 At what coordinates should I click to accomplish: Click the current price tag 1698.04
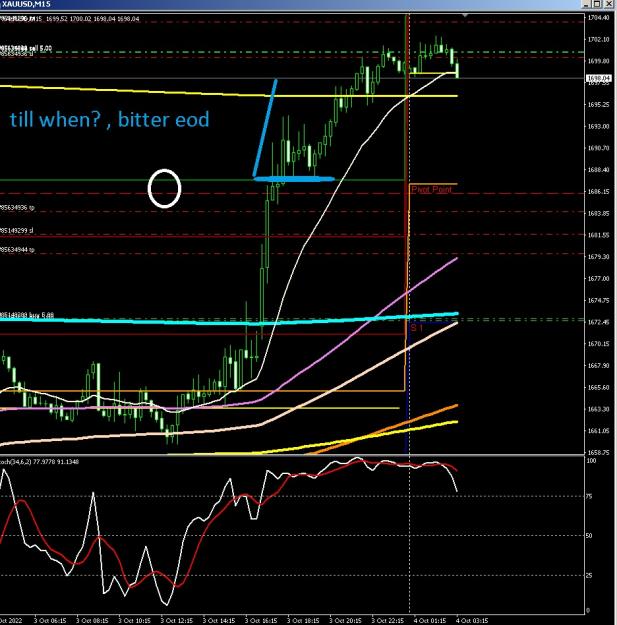click(x=598, y=78)
